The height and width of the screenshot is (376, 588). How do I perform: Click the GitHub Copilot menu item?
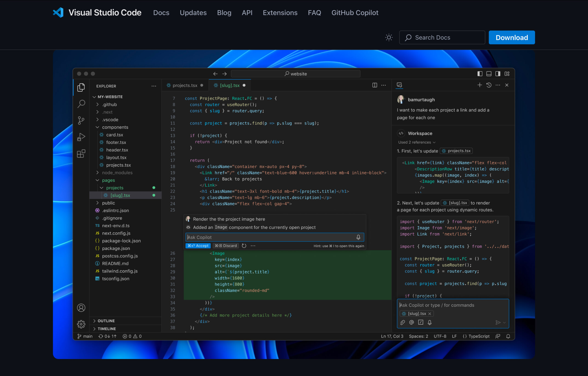[x=355, y=12]
